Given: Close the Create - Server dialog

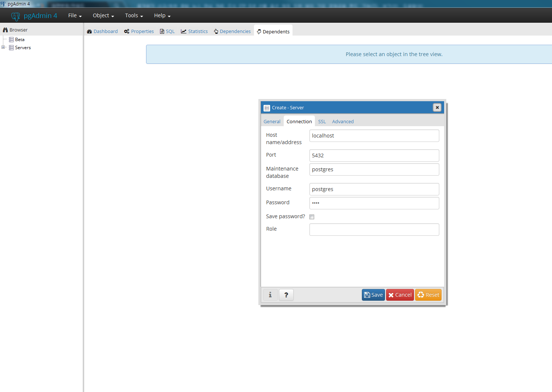Looking at the screenshot, I should pos(437,107).
